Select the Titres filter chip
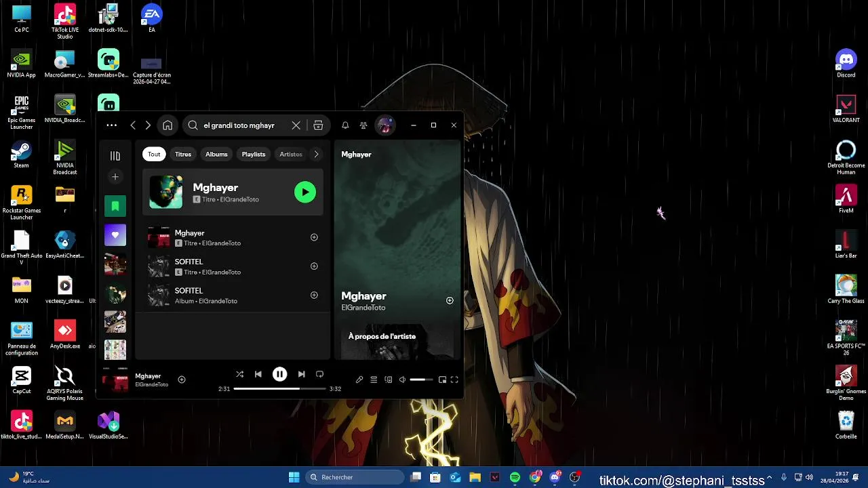This screenshot has height=488, width=868. click(x=183, y=155)
